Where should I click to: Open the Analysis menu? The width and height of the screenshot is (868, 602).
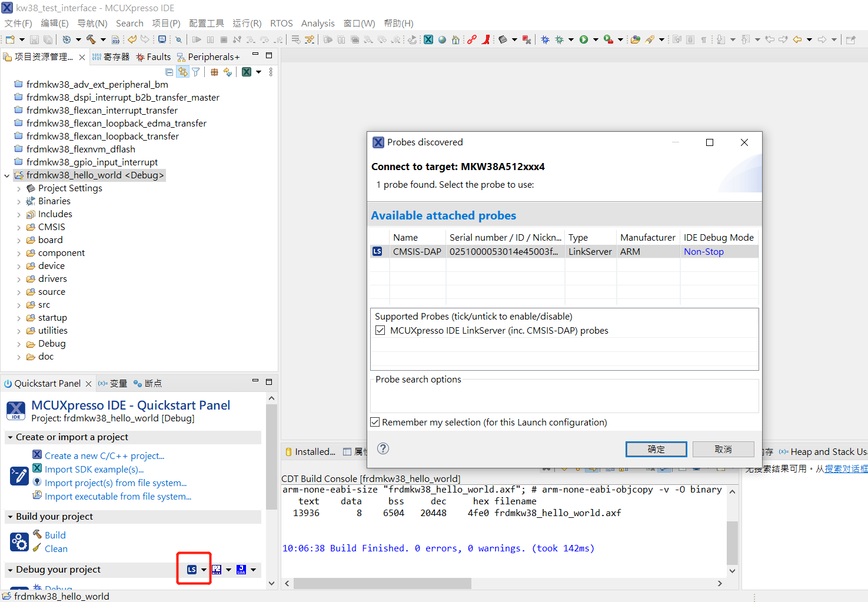pyautogui.click(x=318, y=24)
